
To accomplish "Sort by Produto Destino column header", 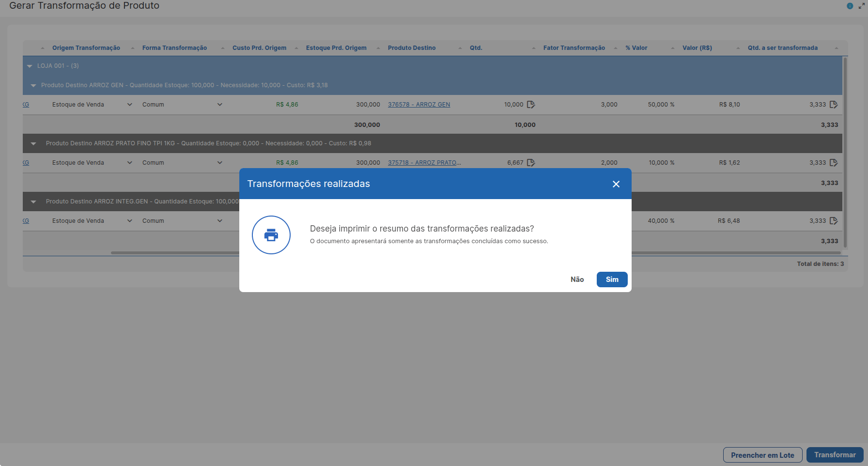I will [412, 48].
